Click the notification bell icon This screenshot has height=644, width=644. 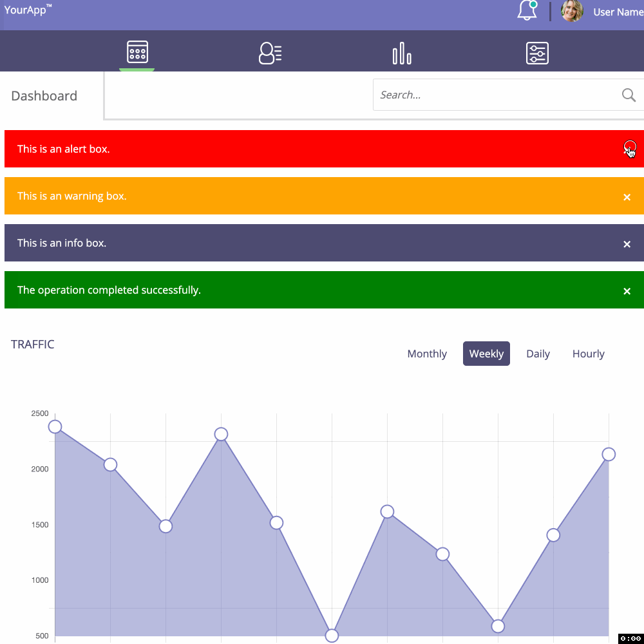coord(527,11)
